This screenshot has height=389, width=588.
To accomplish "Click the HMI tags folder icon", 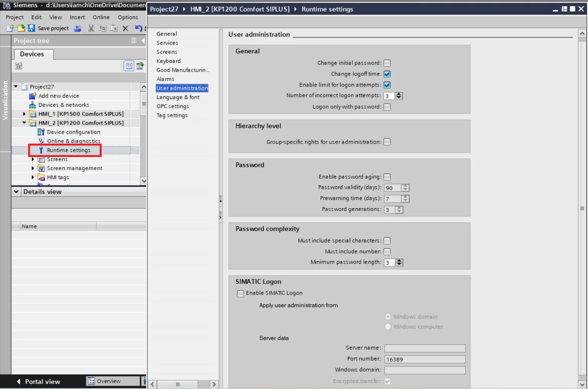I will 41,177.
